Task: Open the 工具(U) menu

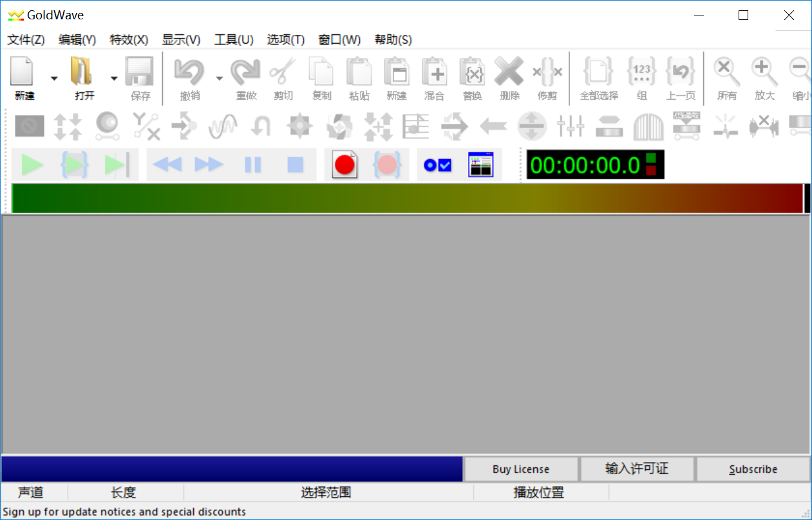Action: (x=234, y=39)
